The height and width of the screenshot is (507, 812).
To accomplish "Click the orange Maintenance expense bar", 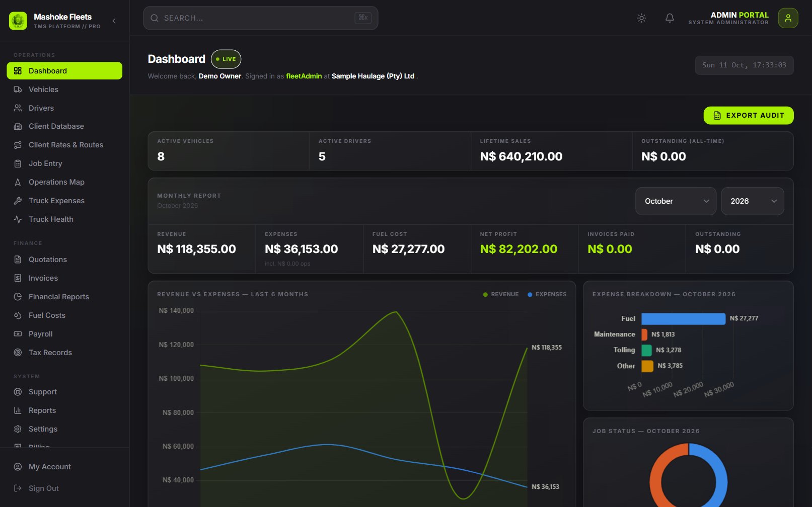I will [x=644, y=334].
